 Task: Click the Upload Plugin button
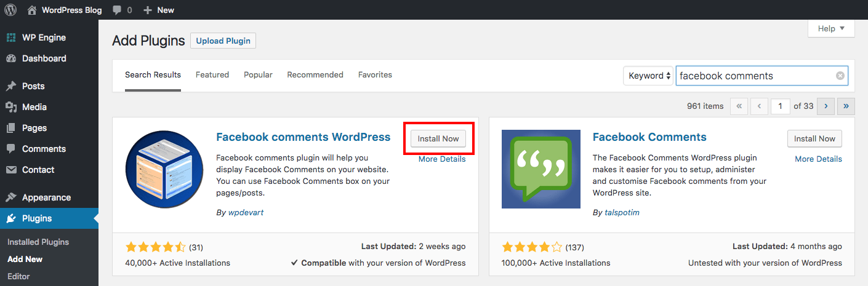(x=223, y=41)
